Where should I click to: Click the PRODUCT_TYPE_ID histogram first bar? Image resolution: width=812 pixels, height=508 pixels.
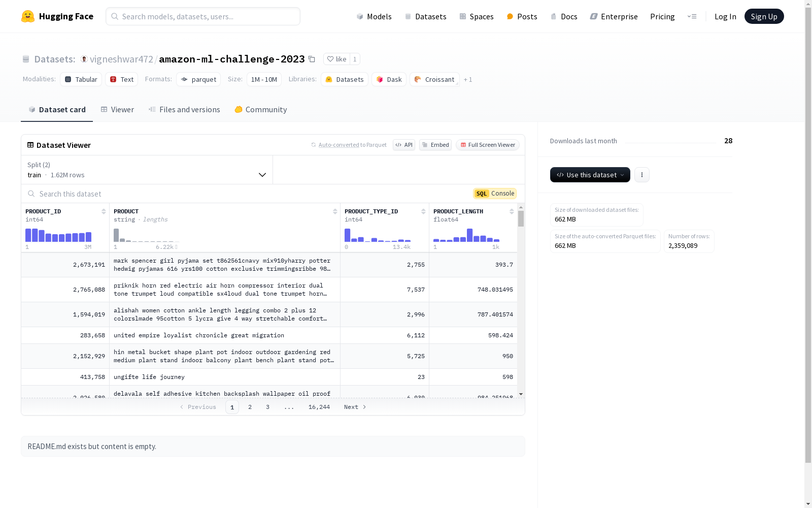tap(347, 235)
